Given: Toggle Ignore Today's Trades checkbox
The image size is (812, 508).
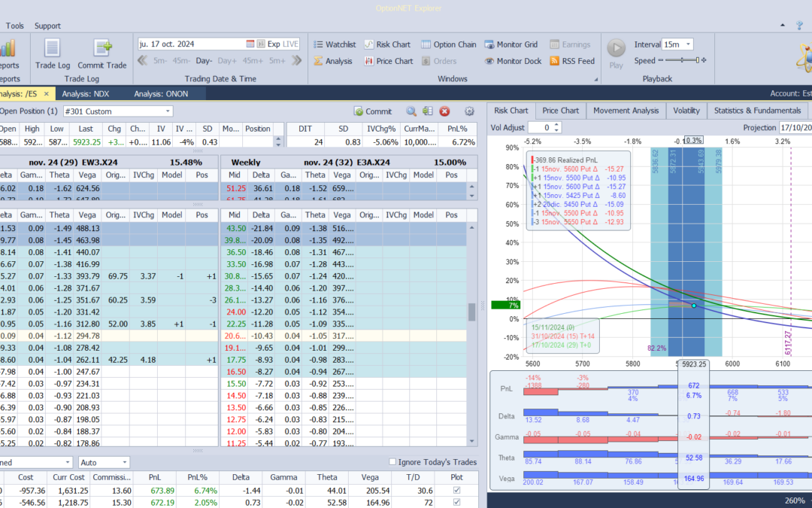Looking at the screenshot, I should (x=392, y=462).
